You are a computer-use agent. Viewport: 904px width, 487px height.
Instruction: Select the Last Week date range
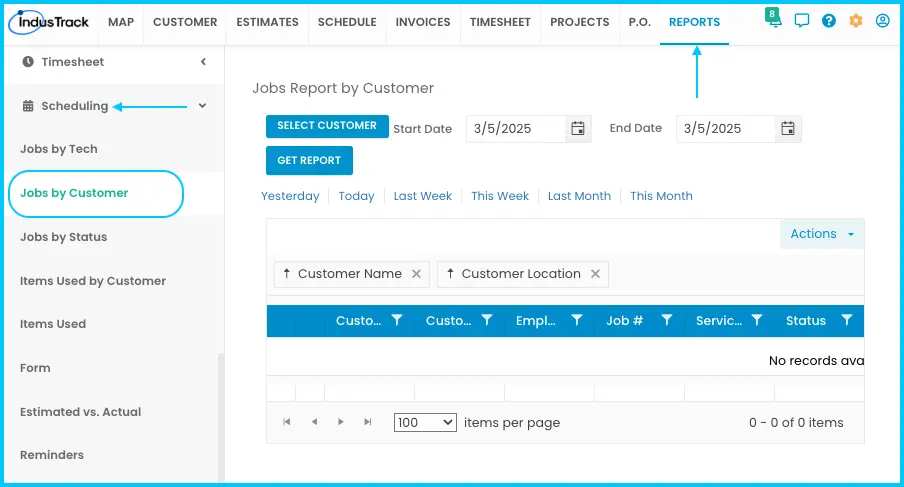423,196
